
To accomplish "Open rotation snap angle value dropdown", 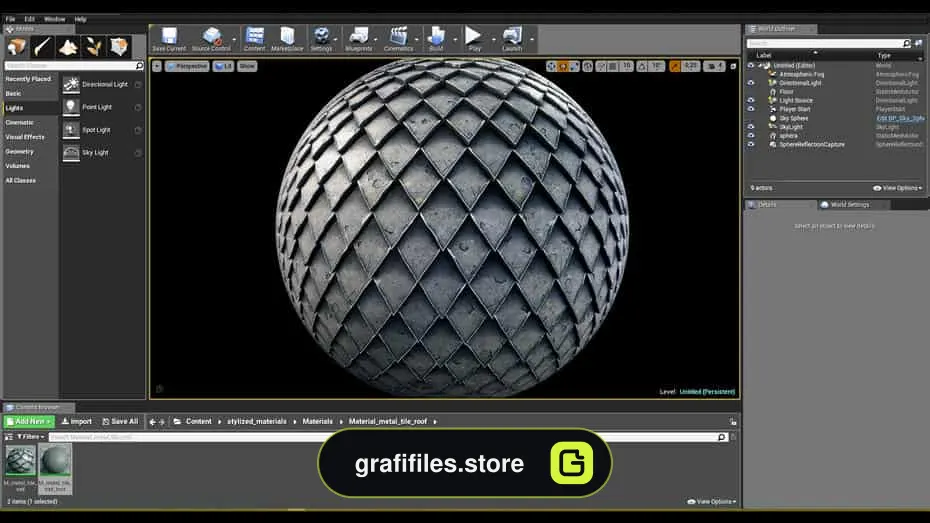I will tap(657, 66).
